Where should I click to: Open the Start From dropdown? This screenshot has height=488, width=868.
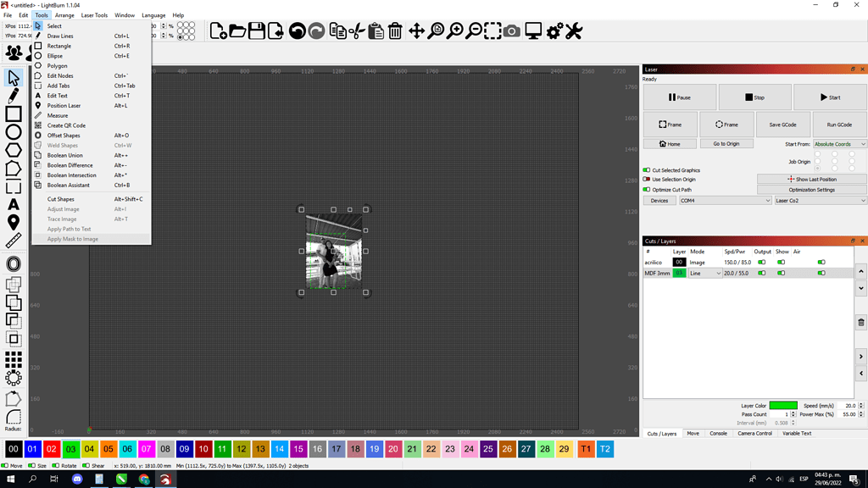pyautogui.click(x=839, y=144)
